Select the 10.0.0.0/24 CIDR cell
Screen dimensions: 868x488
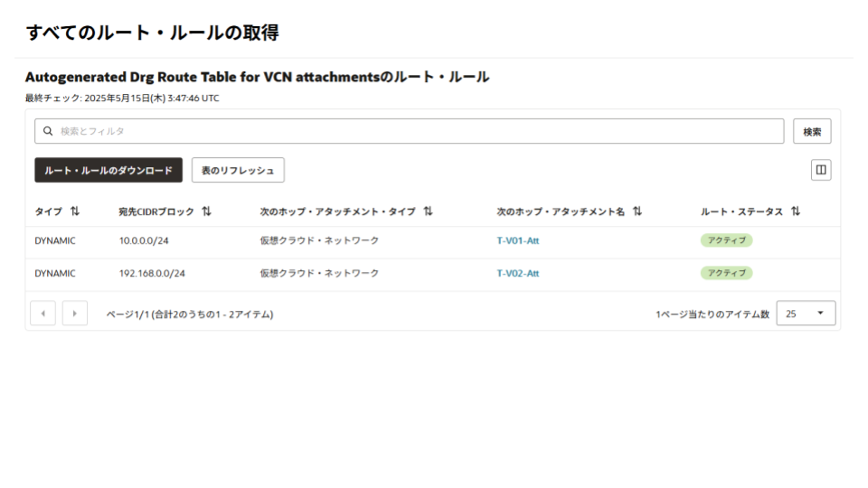click(144, 240)
